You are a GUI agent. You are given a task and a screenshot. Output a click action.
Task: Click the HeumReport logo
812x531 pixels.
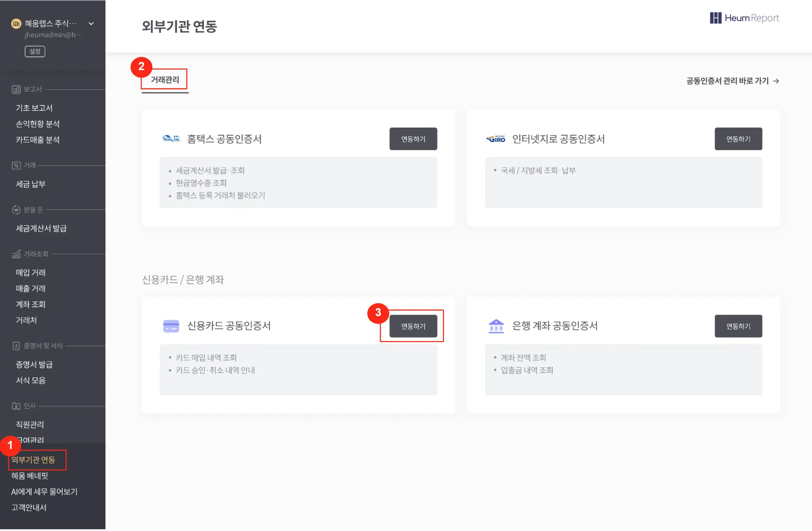(x=744, y=18)
